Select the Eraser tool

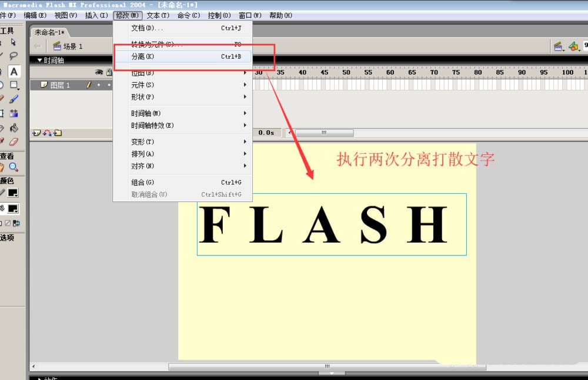14,142
